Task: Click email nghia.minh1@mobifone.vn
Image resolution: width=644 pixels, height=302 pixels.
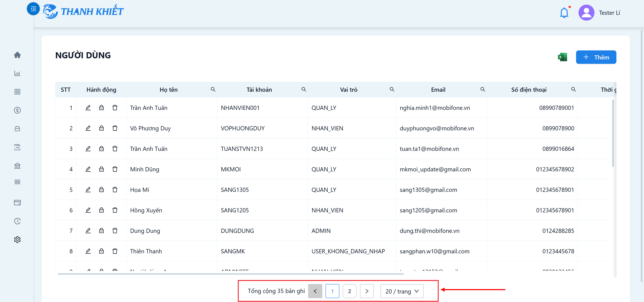Action: coord(435,108)
